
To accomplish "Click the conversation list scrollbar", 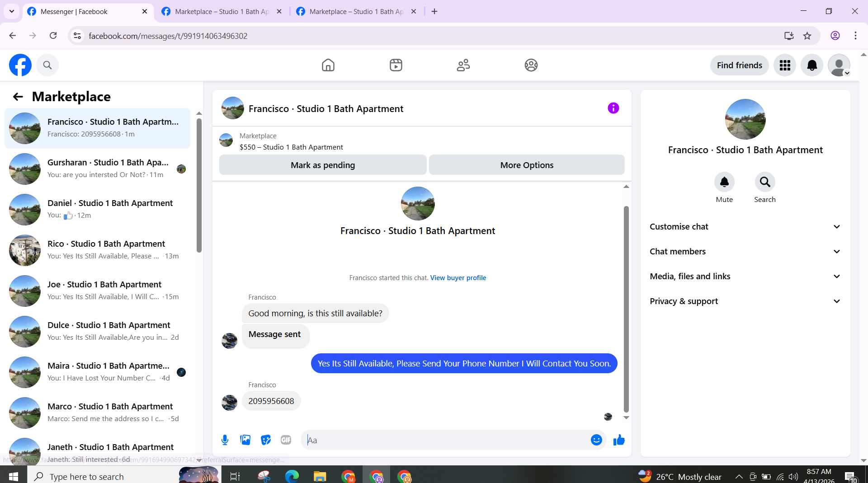I will pos(199,185).
